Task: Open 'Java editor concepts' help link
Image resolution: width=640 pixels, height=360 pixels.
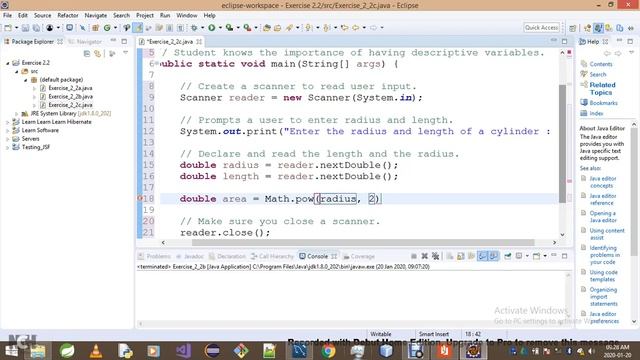Action: click(x=603, y=182)
